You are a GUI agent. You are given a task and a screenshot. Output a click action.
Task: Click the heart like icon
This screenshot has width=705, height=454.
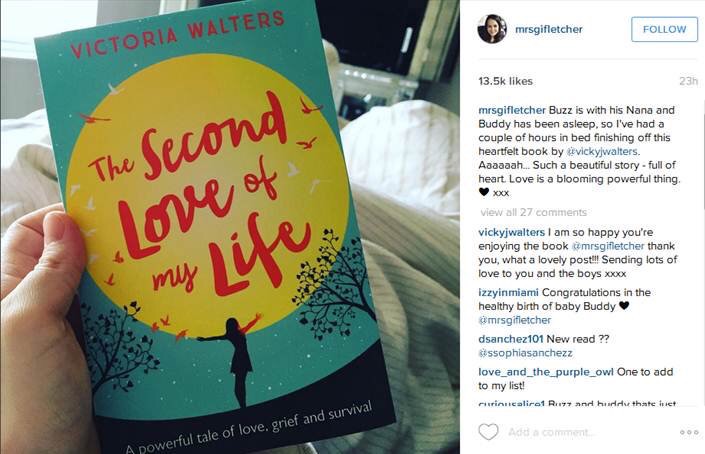point(488,432)
